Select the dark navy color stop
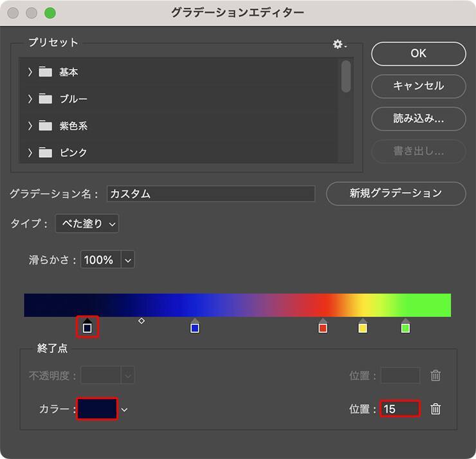The width and height of the screenshot is (476, 459). click(87, 328)
